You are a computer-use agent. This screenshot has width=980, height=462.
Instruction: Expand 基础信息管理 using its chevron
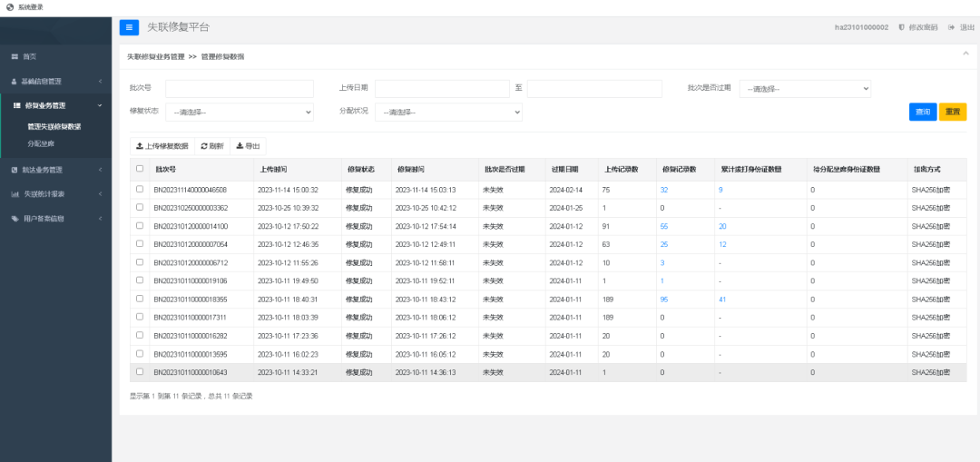click(x=100, y=82)
